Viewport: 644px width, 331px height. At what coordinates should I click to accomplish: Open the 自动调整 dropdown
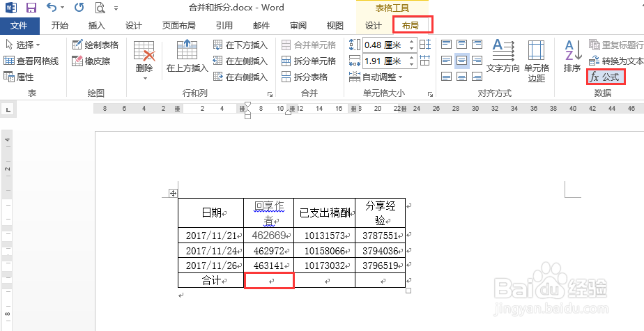coord(376,77)
